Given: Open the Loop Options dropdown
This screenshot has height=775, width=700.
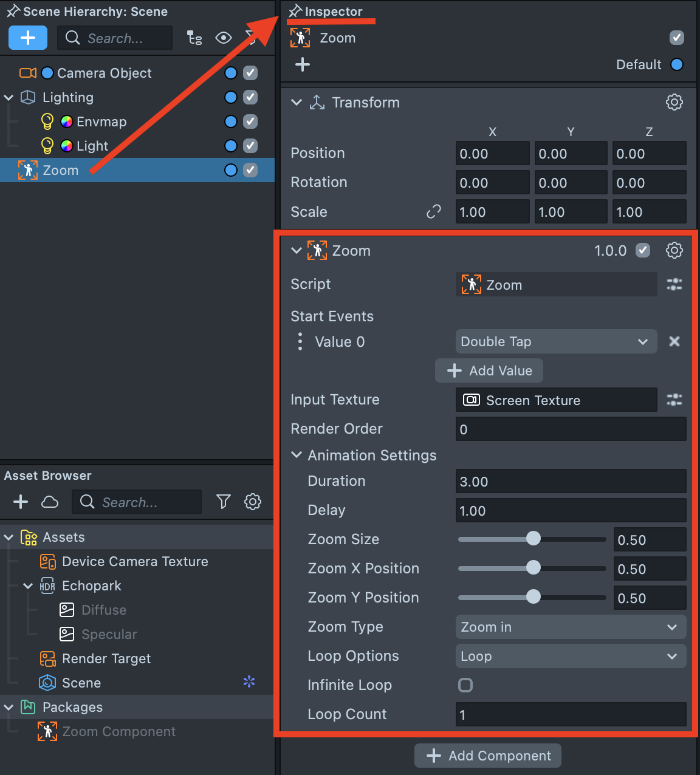Looking at the screenshot, I should point(571,656).
